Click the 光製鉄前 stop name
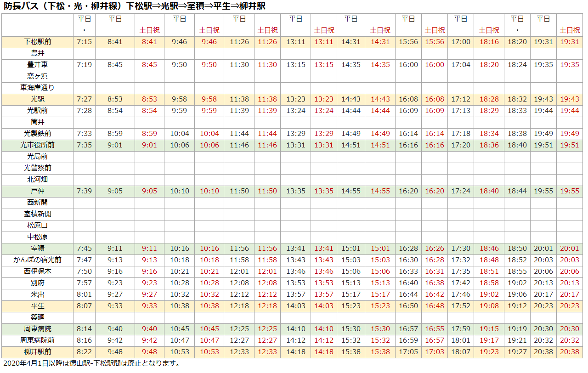 click(37, 134)
